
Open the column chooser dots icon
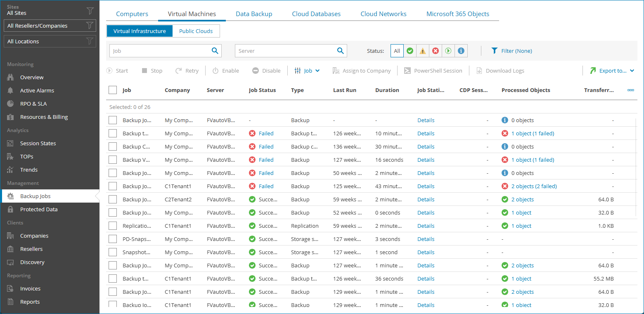point(630,90)
